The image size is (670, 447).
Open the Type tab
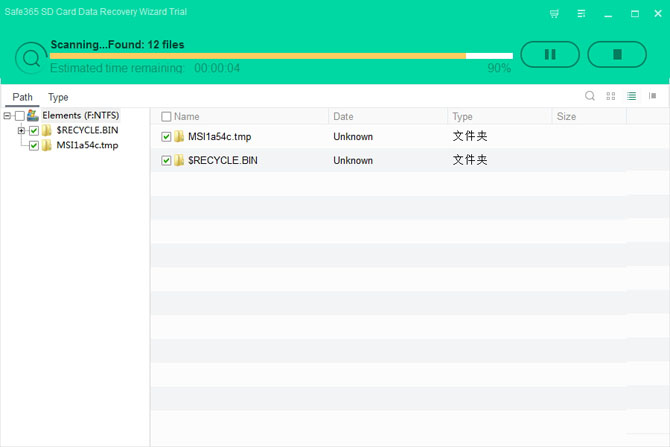[58, 97]
